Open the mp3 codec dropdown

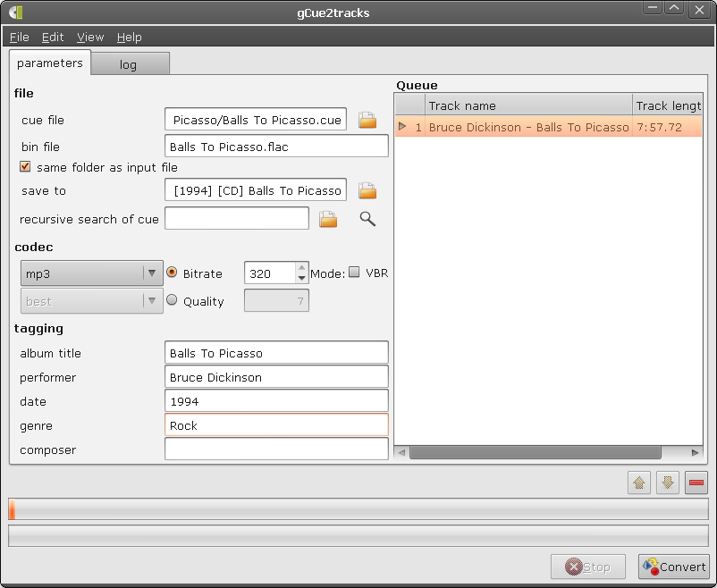pos(91,273)
